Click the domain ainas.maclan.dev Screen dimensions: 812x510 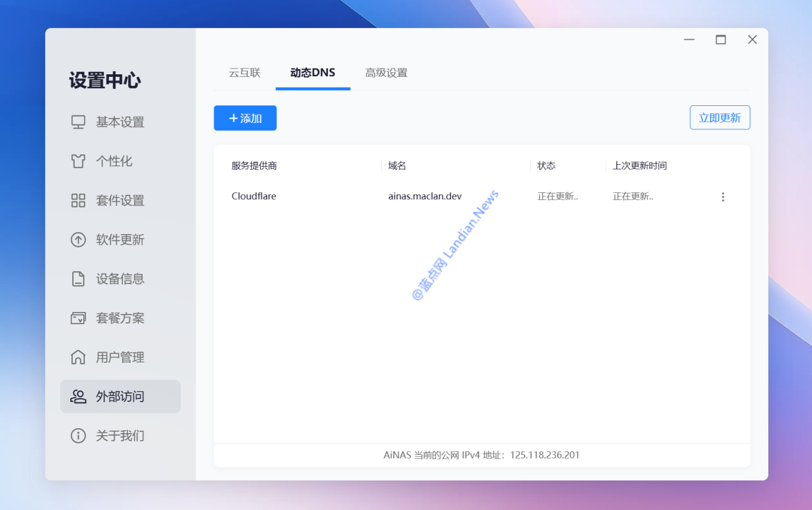425,196
